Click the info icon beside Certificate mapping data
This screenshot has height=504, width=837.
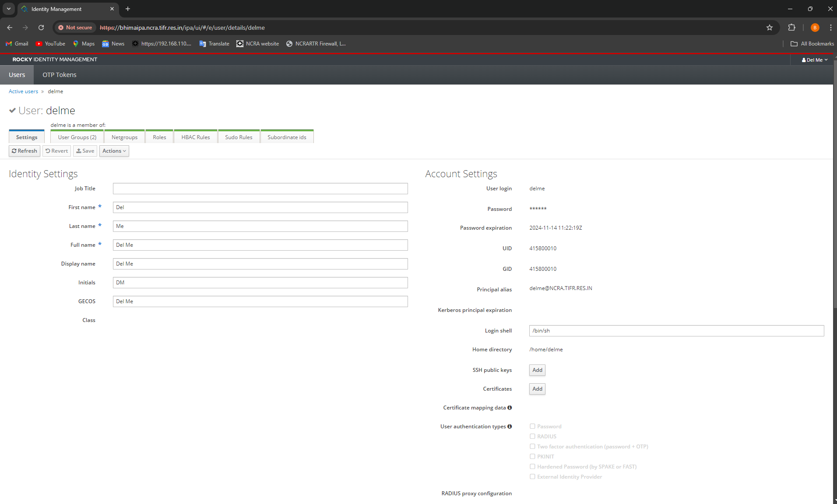coord(510,408)
